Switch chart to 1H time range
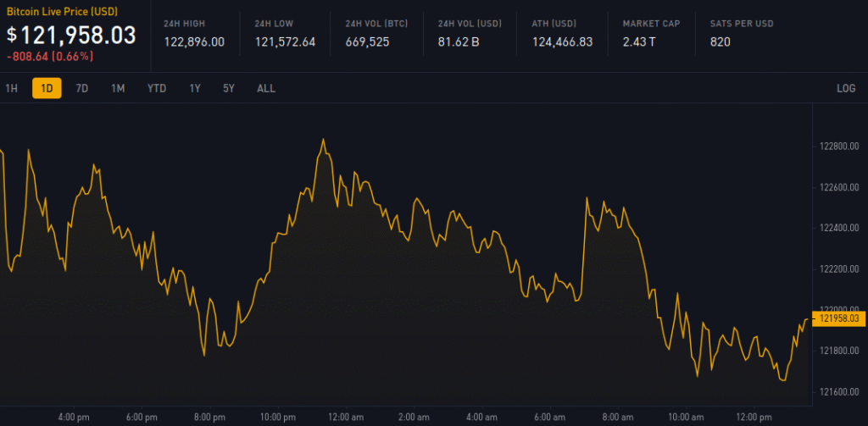This screenshot has height=426, width=868. pyautogui.click(x=11, y=88)
